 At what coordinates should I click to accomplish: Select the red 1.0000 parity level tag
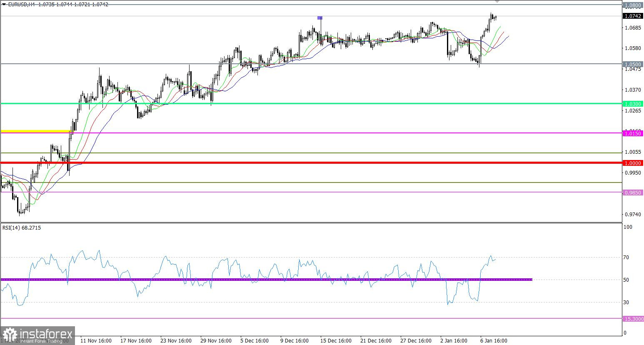[633, 163]
